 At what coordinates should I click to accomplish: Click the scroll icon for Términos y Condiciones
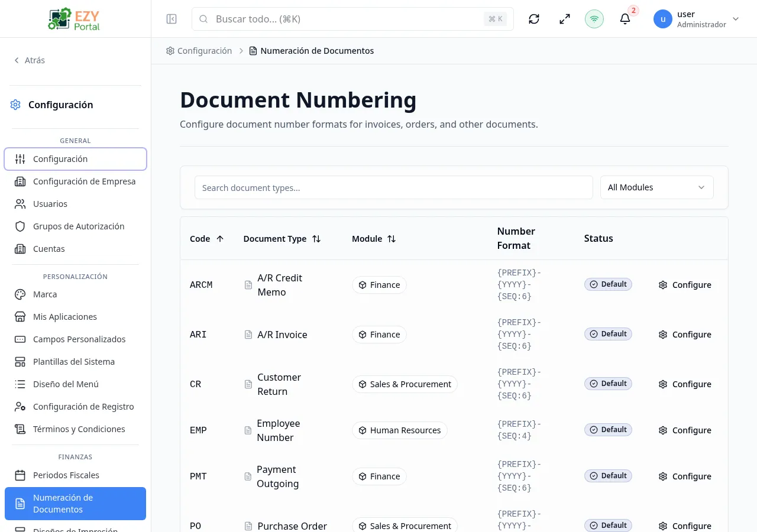point(20,429)
